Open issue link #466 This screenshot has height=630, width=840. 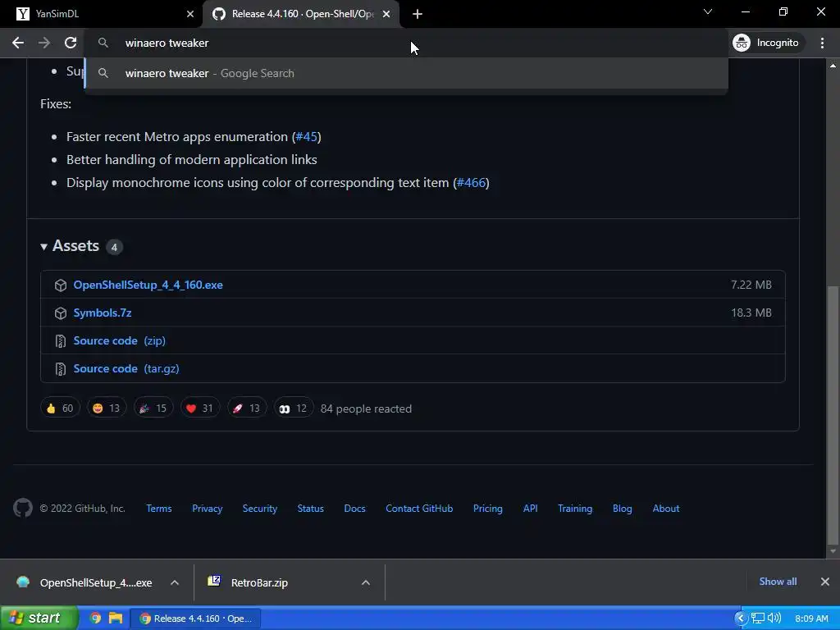coord(471,183)
